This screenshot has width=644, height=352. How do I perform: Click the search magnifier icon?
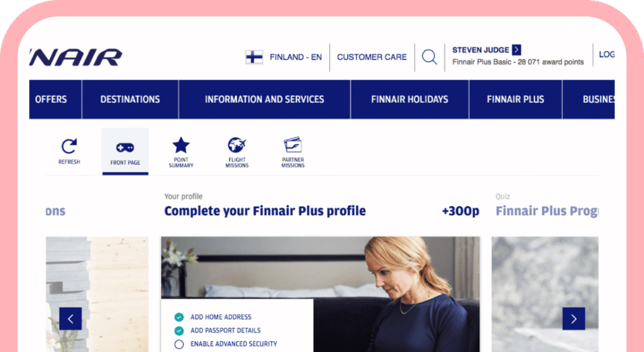click(429, 57)
